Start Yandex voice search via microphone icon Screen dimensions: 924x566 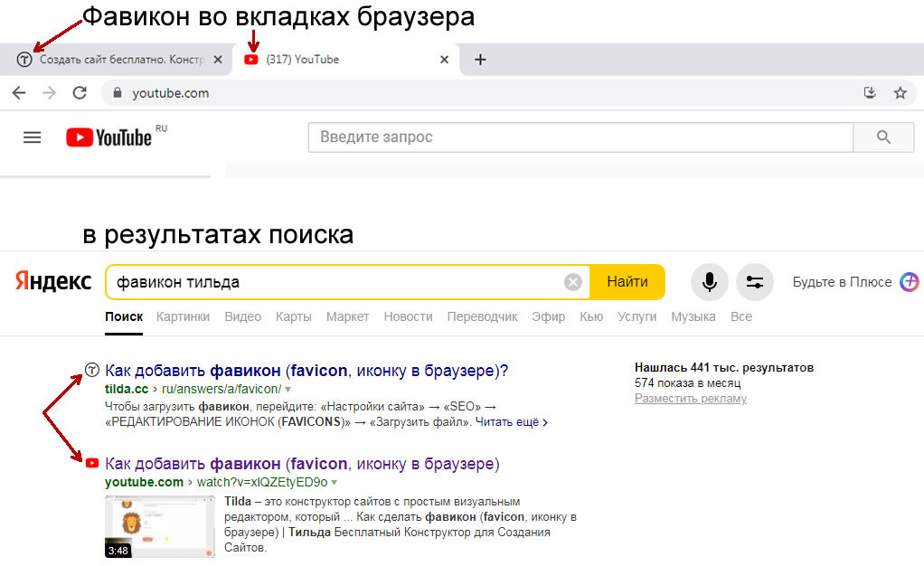click(710, 282)
